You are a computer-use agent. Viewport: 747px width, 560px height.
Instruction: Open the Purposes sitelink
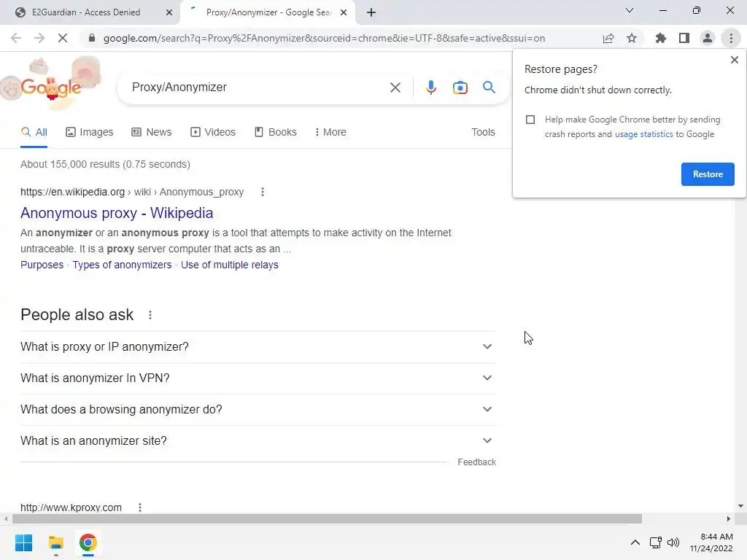click(42, 265)
